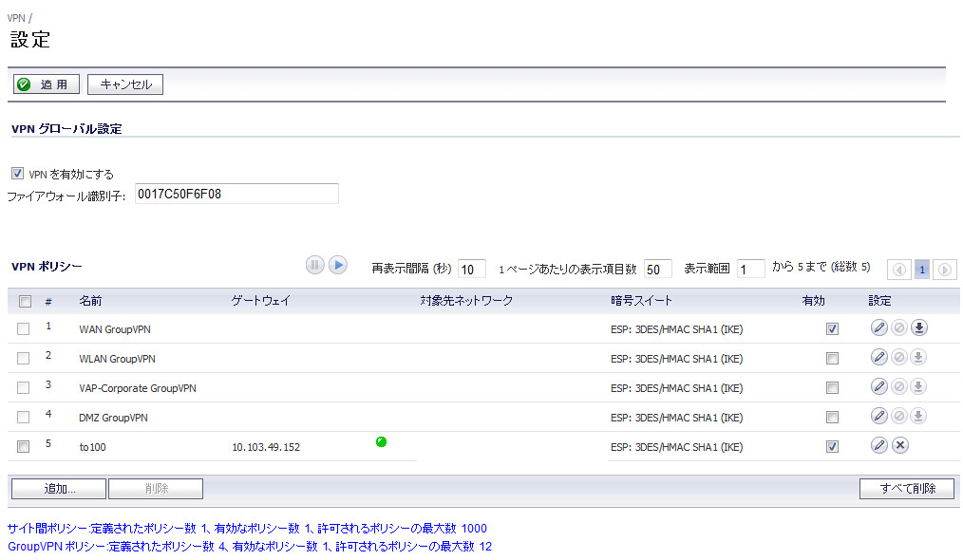Focus the ファイアウォール識別子 field
963x560 pixels.
(x=236, y=194)
